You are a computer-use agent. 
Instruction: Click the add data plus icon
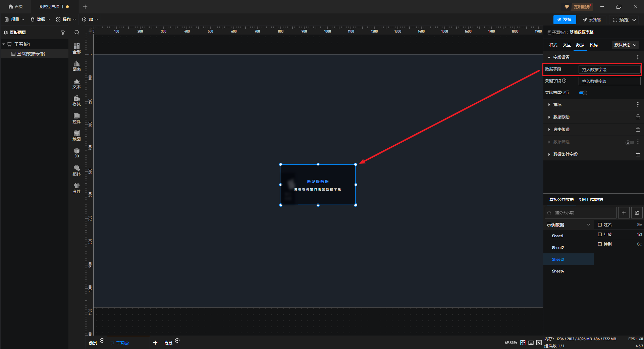click(624, 213)
